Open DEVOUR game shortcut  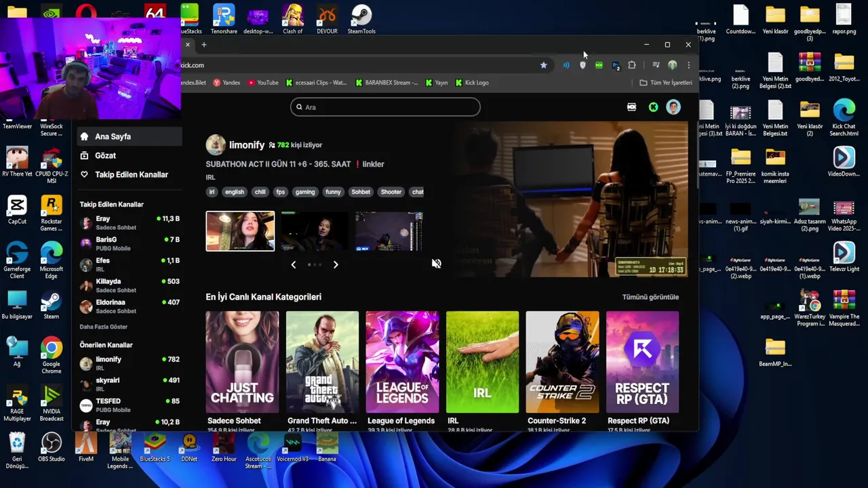(327, 20)
